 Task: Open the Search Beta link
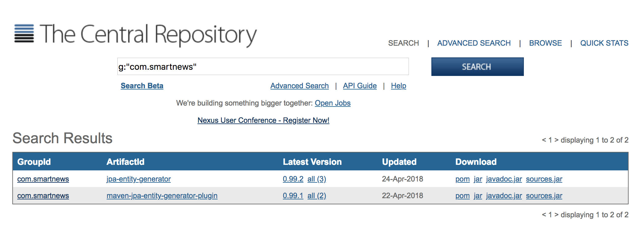[142, 86]
